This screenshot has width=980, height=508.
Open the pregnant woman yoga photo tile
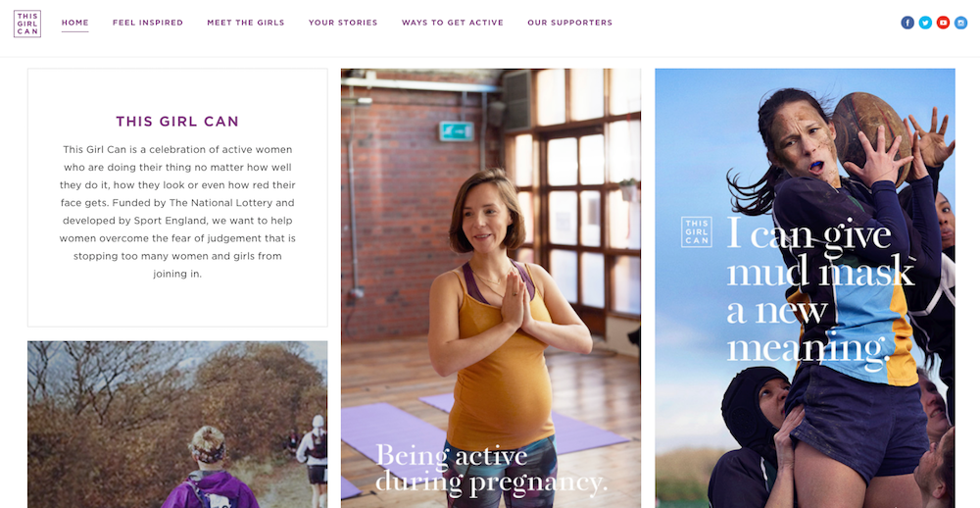pyautogui.click(x=491, y=287)
